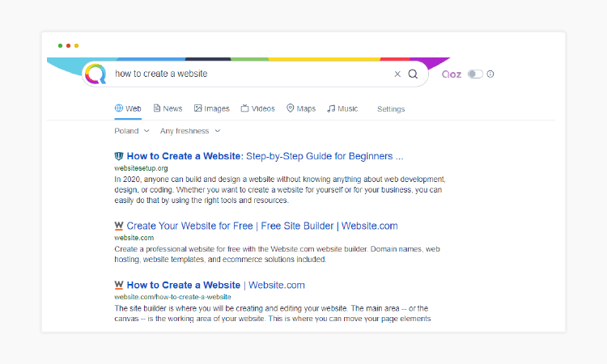Open Settings
This screenshot has height=364, width=607.
tap(391, 109)
